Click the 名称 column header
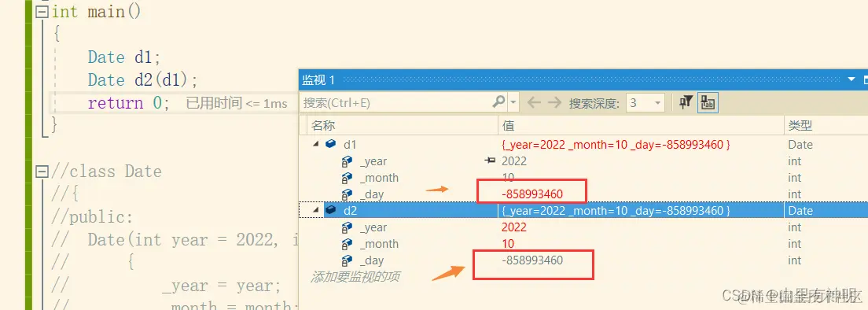The width and height of the screenshot is (868, 310). (x=322, y=126)
